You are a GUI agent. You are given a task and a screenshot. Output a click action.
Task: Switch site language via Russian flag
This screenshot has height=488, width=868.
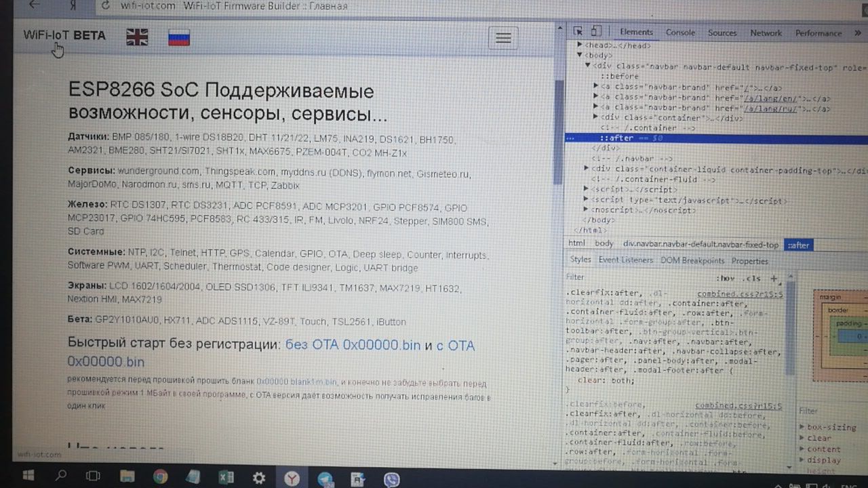[179, 38]
